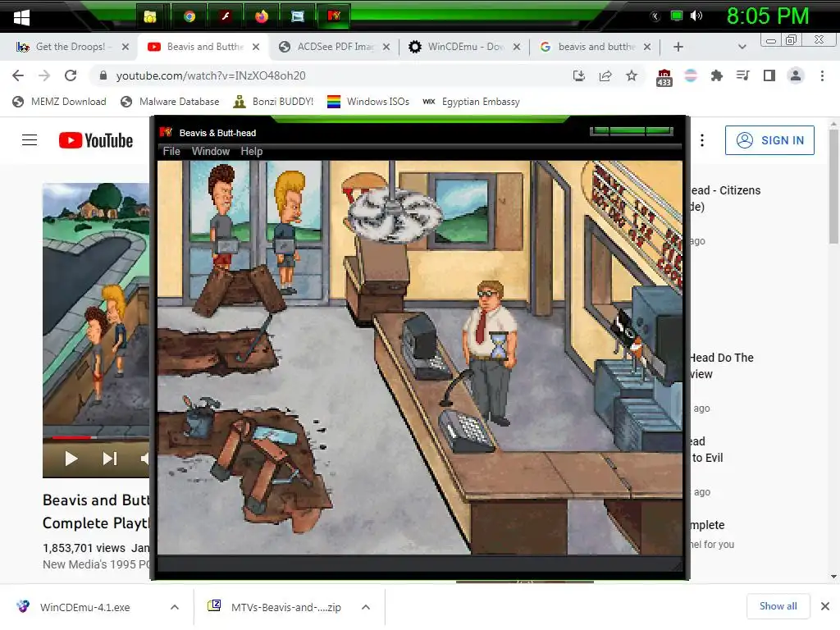This screenshot has width=840, height=630.
Task: Open the clock showing 8:05 PM
Action: point(768,16)
